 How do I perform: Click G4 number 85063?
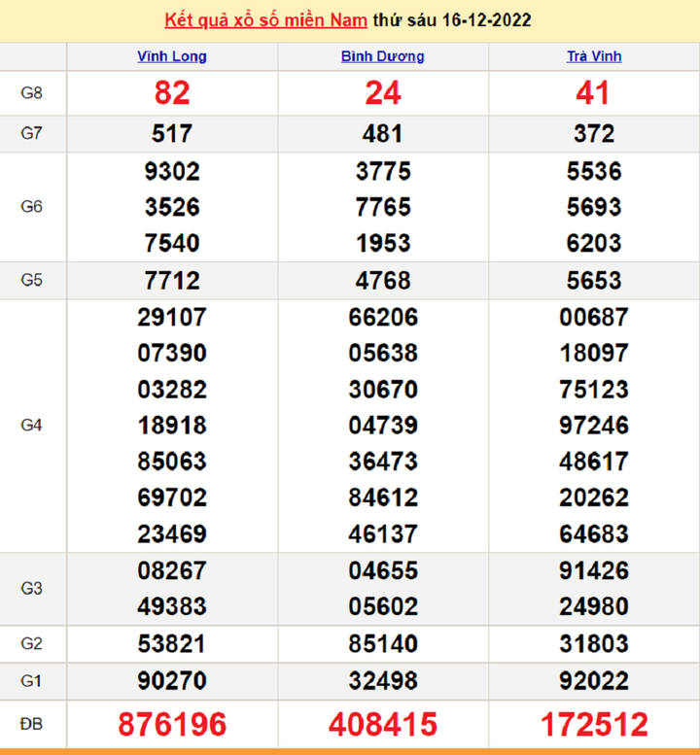(172, 462)
